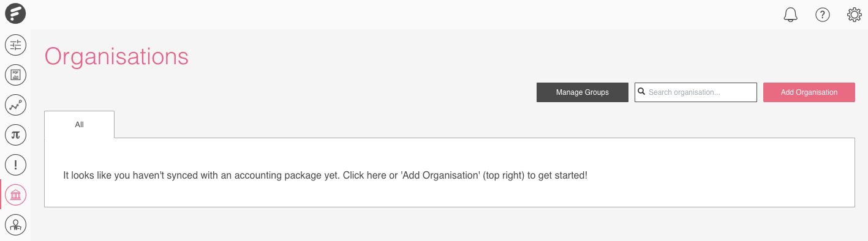Click the magnifier icon in search box
Image resolution: width=868 pixels, height=241 pixels.
(x=641, y=92)
